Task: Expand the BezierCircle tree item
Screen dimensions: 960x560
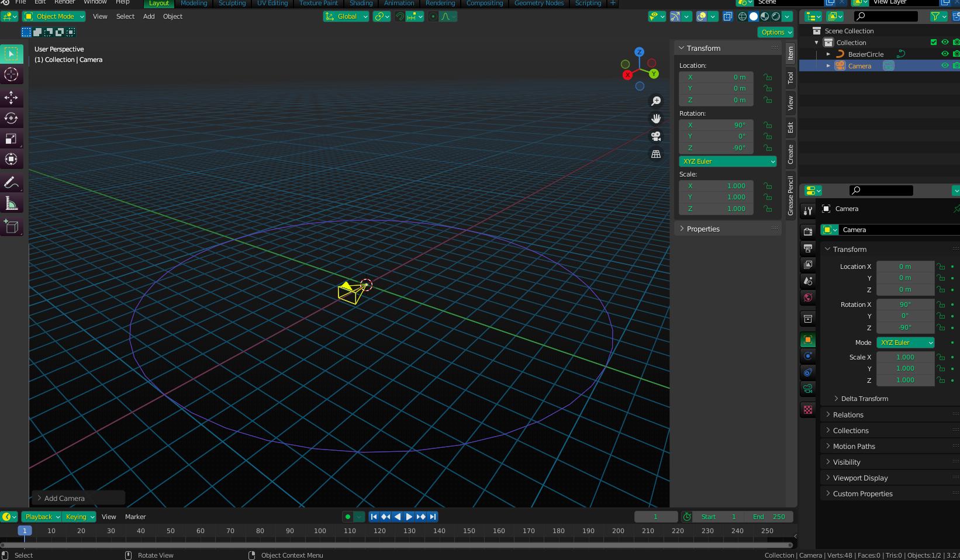Action: tap(828, 54)
